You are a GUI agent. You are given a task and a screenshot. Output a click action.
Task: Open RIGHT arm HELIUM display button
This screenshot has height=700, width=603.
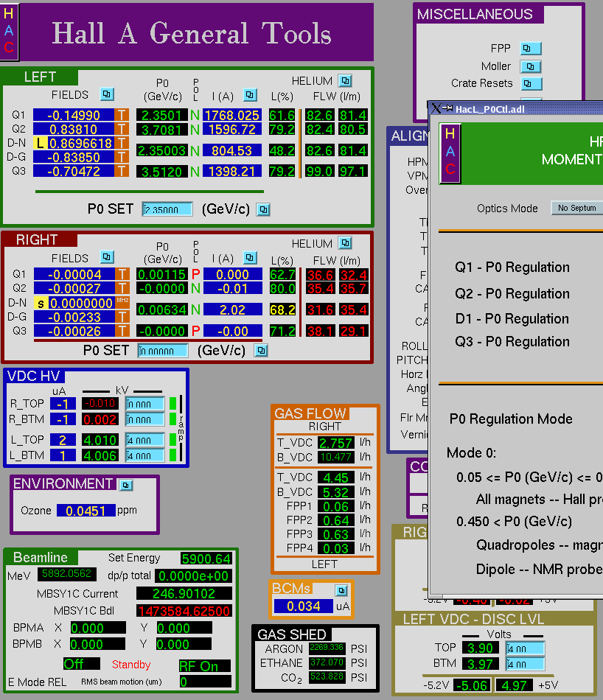(x=345, y=243)
